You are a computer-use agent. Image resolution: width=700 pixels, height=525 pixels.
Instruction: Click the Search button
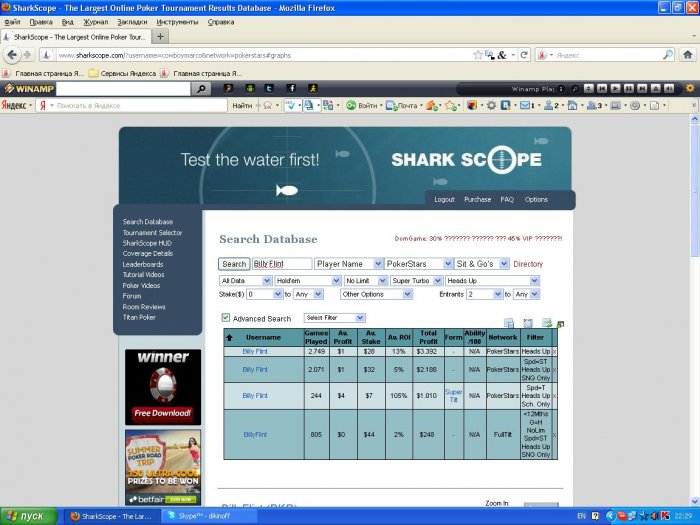(x=234, y=264)
